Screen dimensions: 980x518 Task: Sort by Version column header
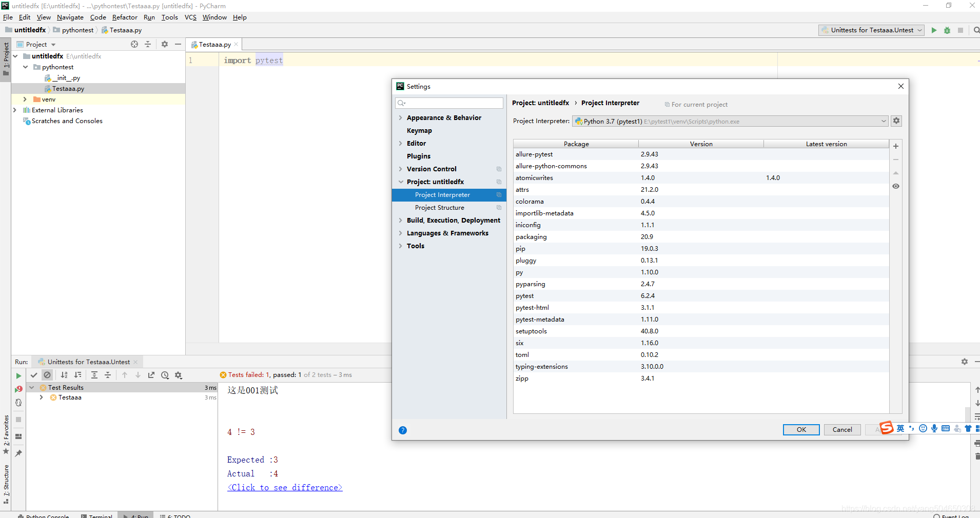(x=701, y=144)
